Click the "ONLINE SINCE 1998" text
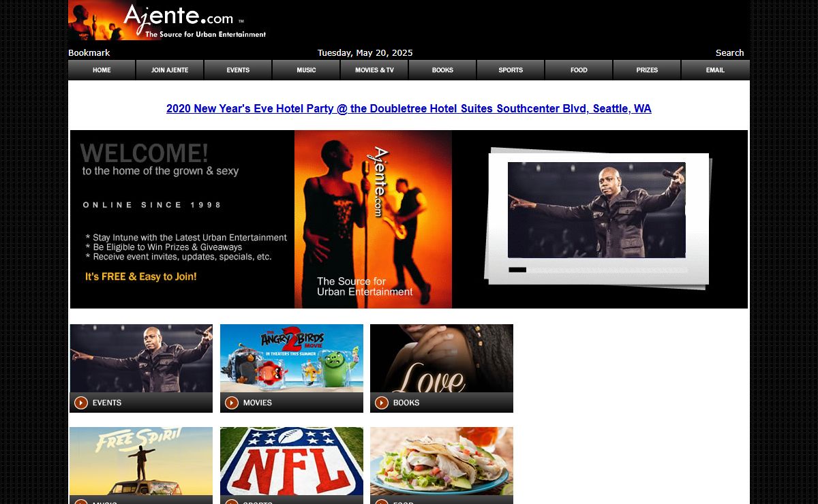Image resolution: width=818 pixels, height=504 pixels. (x=153, y=204)
